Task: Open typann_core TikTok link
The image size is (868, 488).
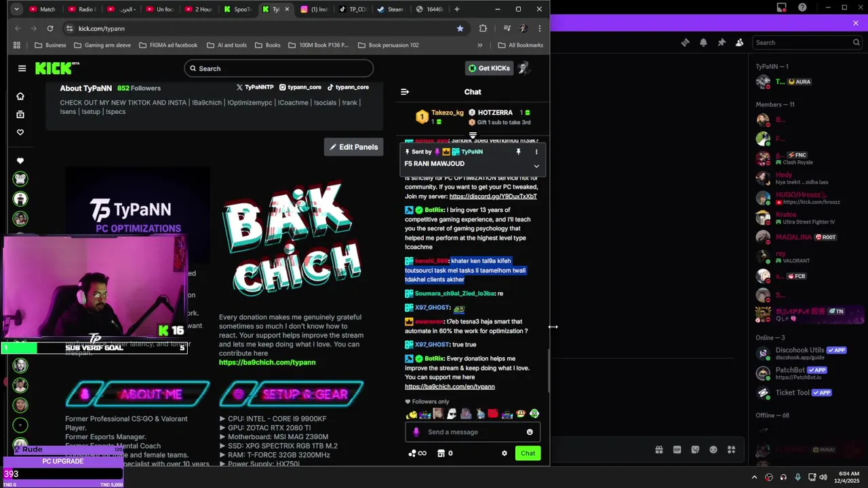Action: 348,87
